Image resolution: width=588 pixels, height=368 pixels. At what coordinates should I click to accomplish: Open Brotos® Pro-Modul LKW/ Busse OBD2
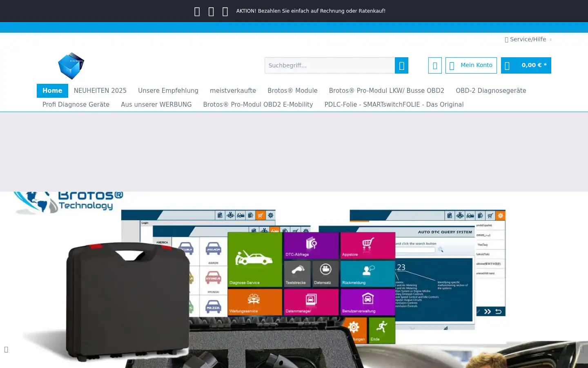387,91
